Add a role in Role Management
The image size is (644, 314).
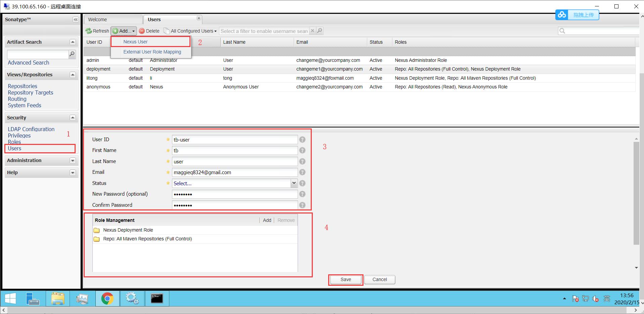pyautogui.click(x=267, y=220)
